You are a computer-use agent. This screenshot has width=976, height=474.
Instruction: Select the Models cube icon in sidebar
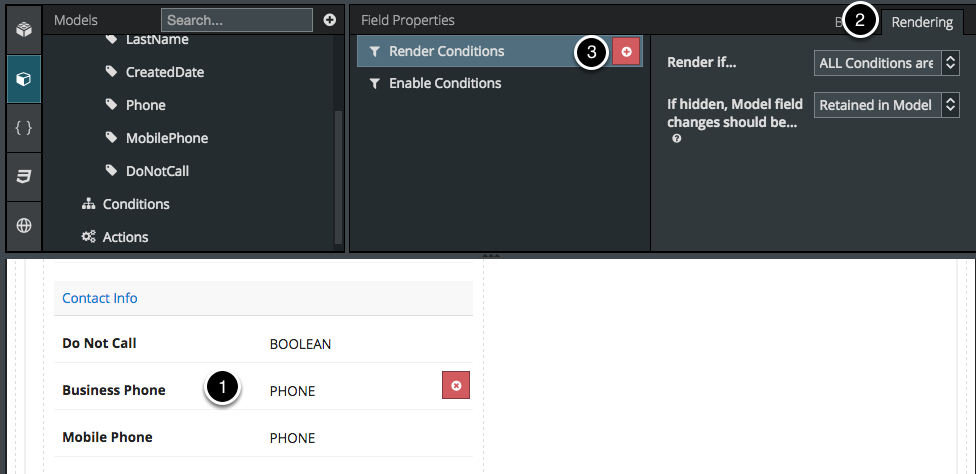point(24,79)
